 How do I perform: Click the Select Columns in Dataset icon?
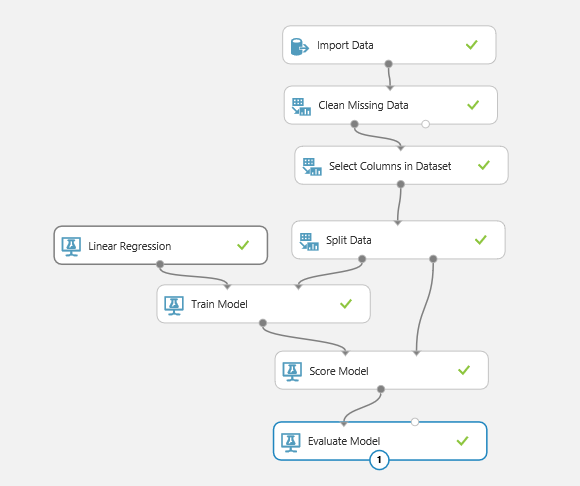pyautogui.click(x=312, y=167)
